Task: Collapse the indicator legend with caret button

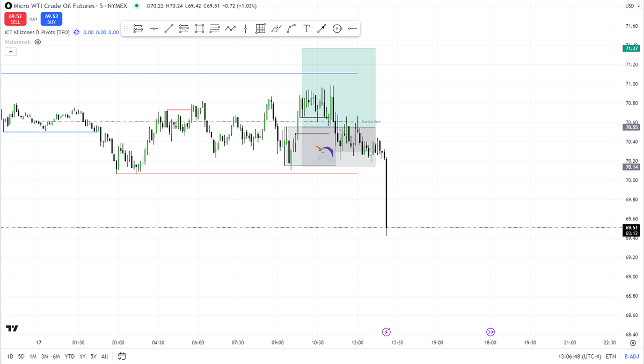Action: (11, 52)
